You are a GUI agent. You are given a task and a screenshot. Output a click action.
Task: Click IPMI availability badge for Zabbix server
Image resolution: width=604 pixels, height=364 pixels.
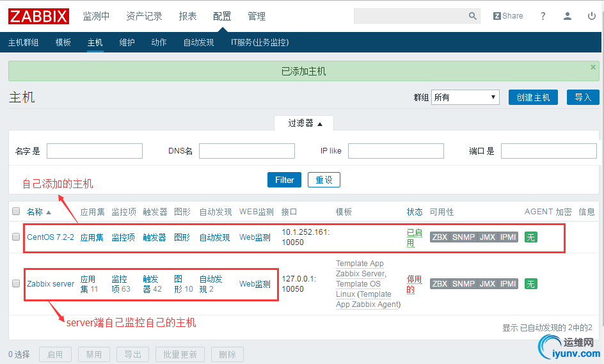click(x=508, y=284)
